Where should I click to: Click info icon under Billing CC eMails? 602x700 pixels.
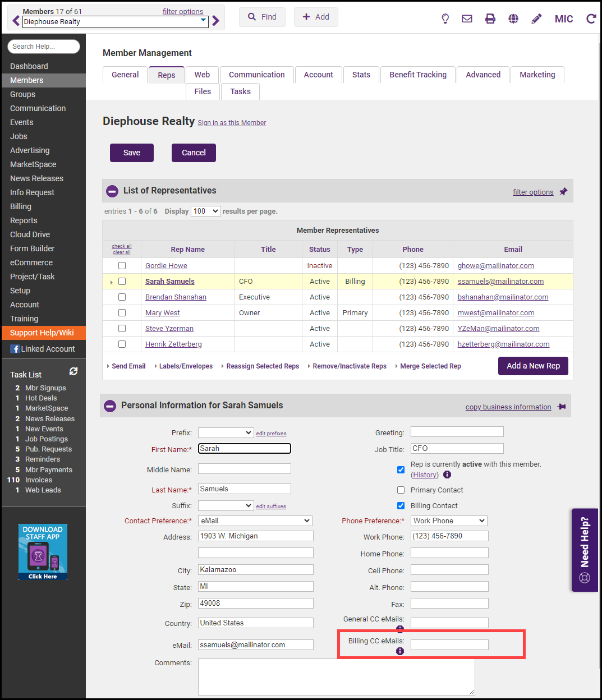400,651
